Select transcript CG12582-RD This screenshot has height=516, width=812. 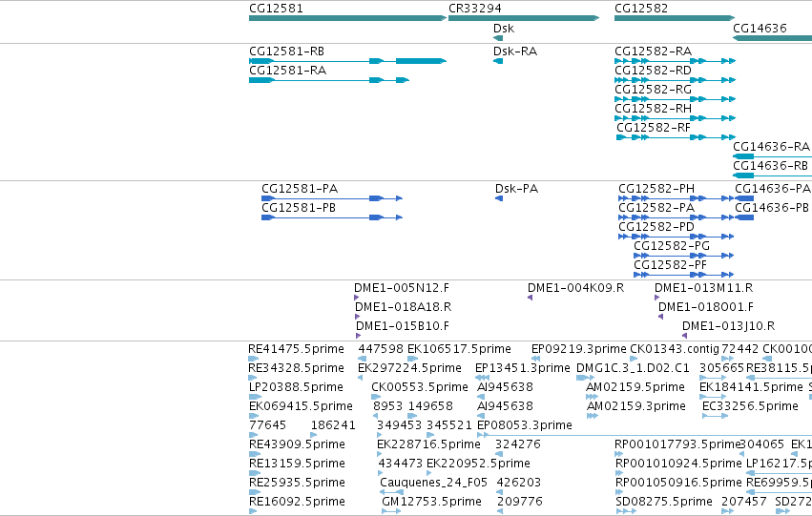click(675, 80)
